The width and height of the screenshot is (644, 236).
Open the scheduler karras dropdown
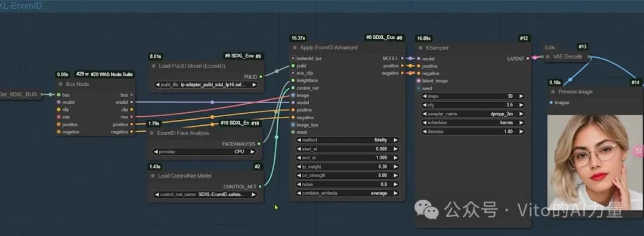click(x=473, y=123)
